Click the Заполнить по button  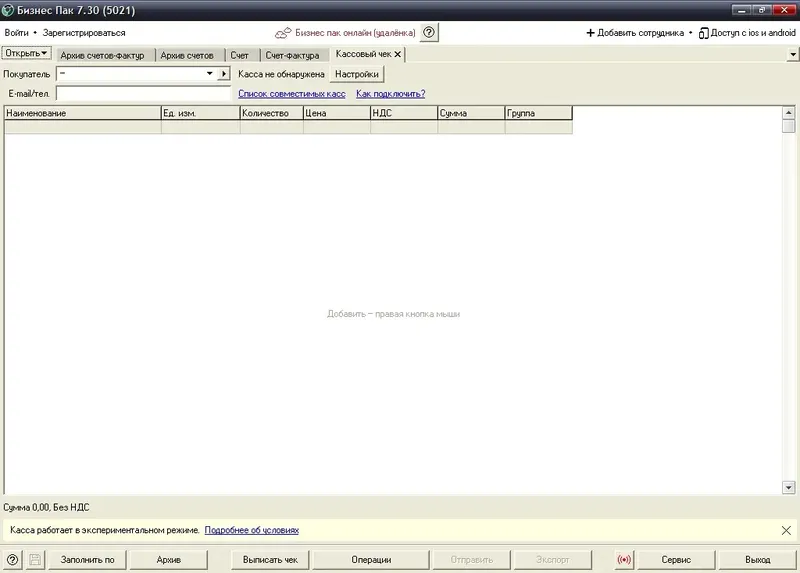click(87, 560)
